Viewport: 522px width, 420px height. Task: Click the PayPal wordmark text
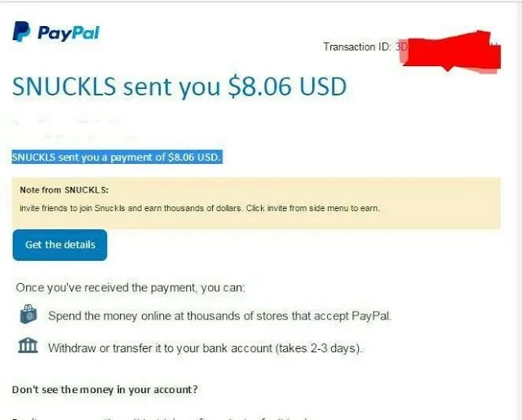[x=69, y=33]
